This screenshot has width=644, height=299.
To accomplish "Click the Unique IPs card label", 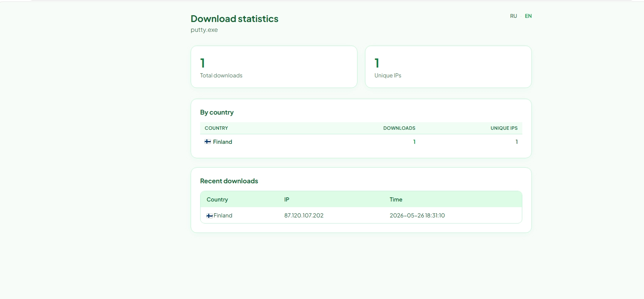I will point(388,76).
